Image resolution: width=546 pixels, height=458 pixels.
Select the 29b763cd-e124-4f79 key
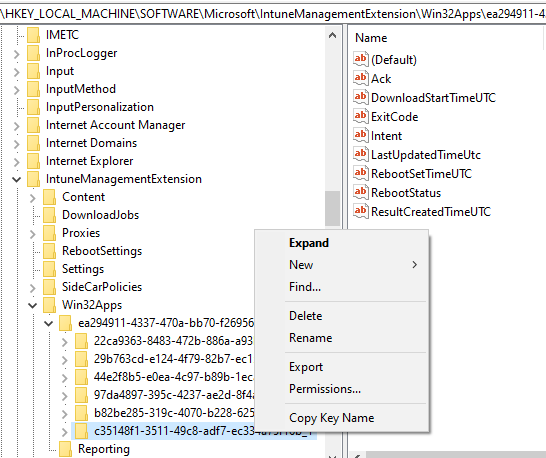173,359
